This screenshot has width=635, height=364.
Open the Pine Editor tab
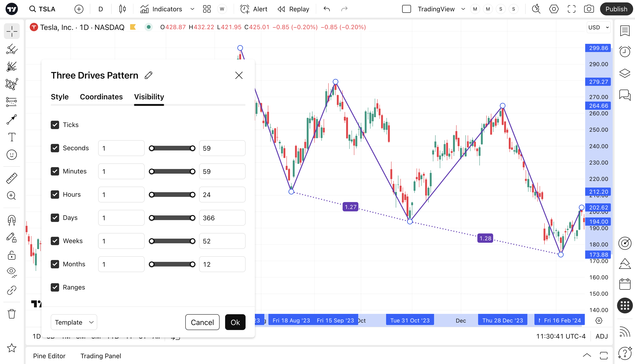click(49, 356)
